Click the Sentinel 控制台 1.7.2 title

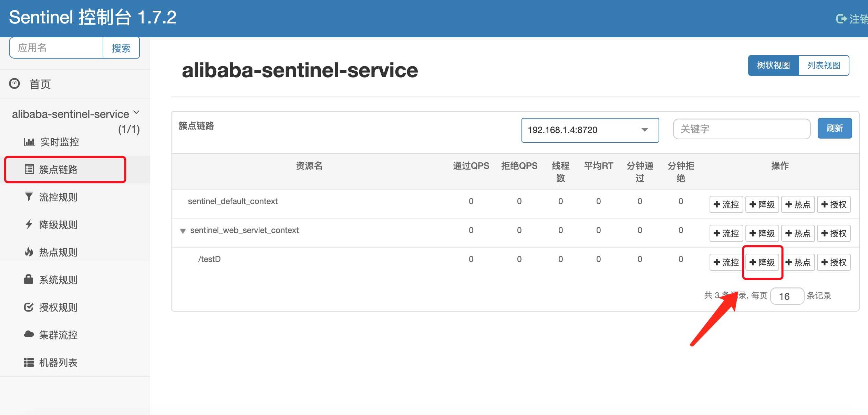click(92, 17)
